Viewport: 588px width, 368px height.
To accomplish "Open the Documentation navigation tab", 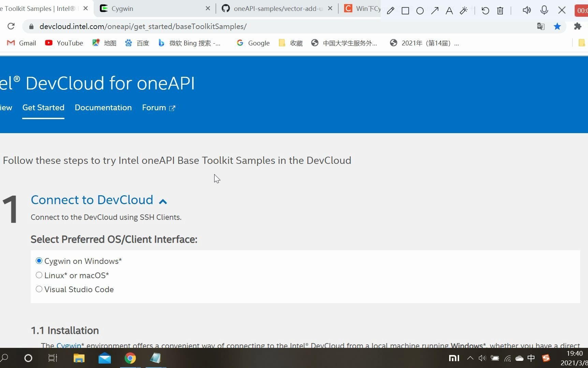I will 103,108.
